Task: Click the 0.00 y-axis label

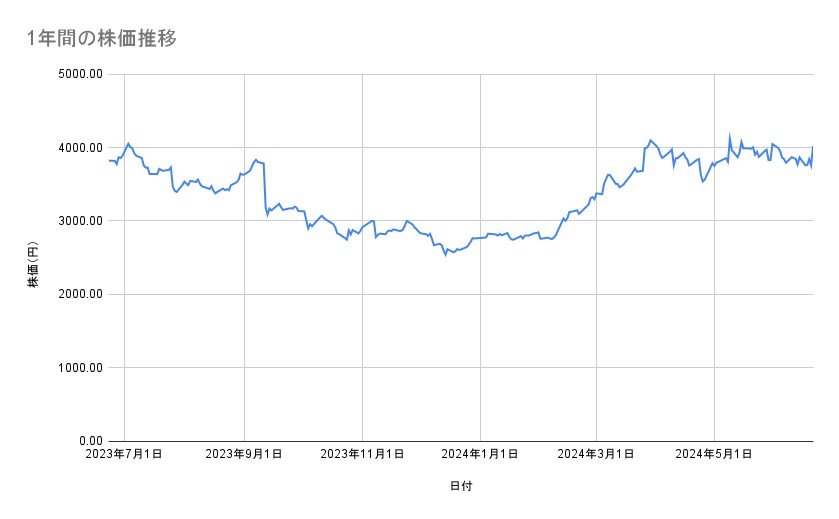Action: pyautogui.click(x=90, y=441)
